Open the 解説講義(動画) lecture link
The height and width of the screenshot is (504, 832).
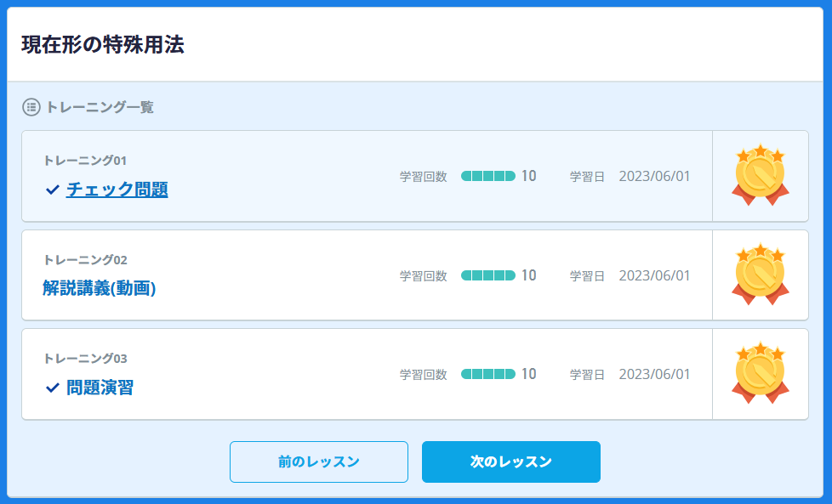[x=100, y=288]
